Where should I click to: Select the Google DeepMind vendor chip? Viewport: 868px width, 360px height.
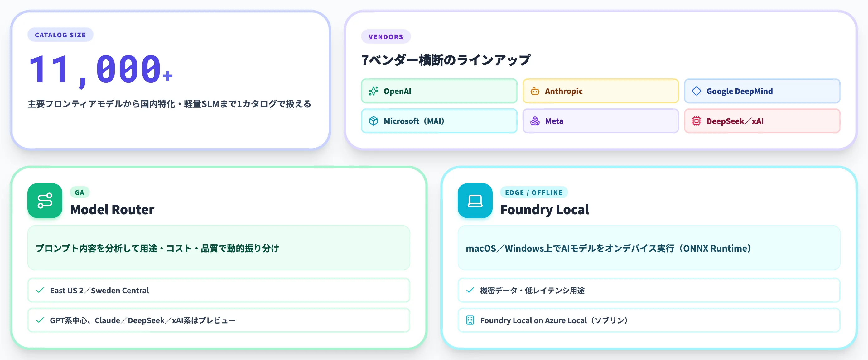pyautogui.click(x=762, y=91)
